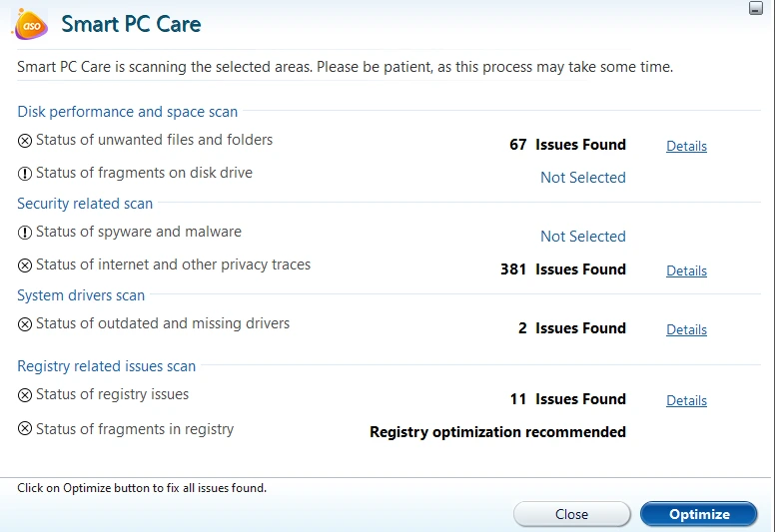The width and height of the screenshot is (775, 532).
Task: Click the disk fragments warning icon
Action: tap(25, 174)
